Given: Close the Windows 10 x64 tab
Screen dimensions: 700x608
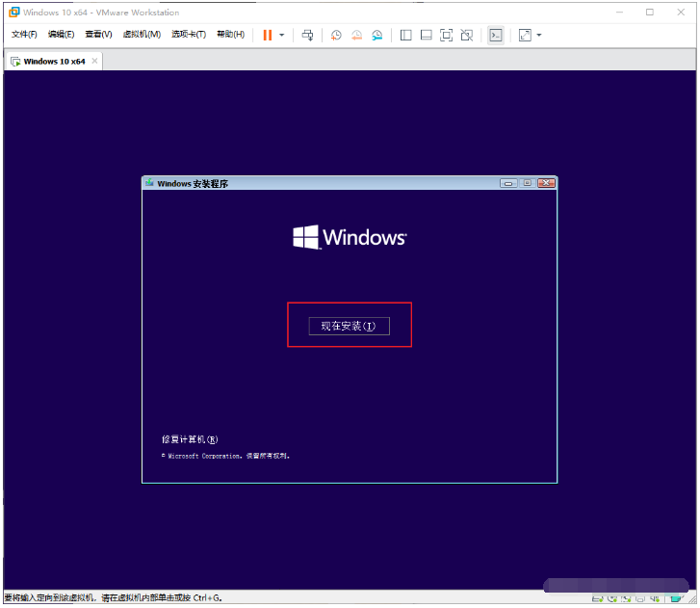Looking at the screenshot, I should (94, 61).
